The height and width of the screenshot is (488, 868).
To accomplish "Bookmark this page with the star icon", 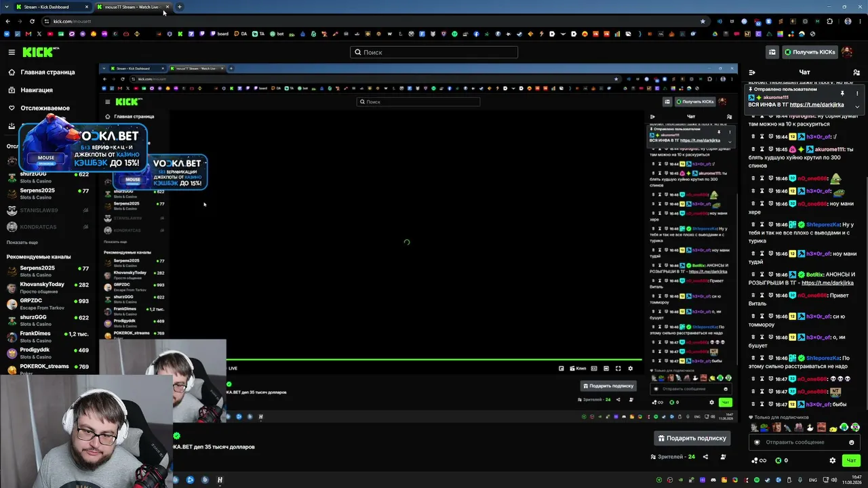I will pyautogui.click(x=703, y=21).
